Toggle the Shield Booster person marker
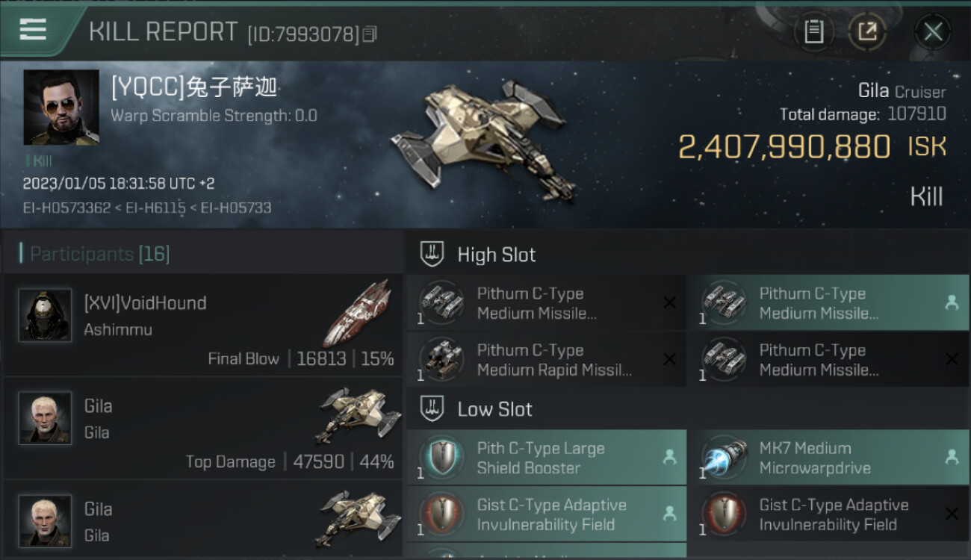Viewport: 971px width, 560px height. (x=669, y=457)
